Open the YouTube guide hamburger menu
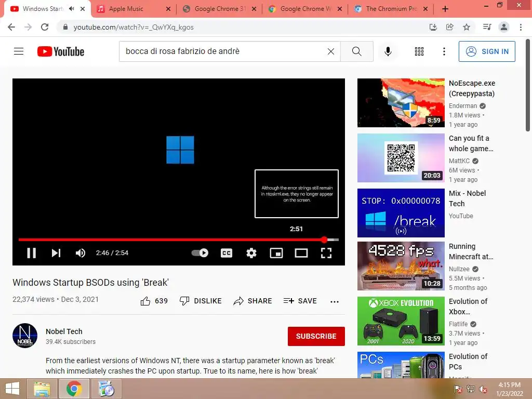The width and height of the screenshot is (532, 399). pyautogui.click(x=19, y=51)
